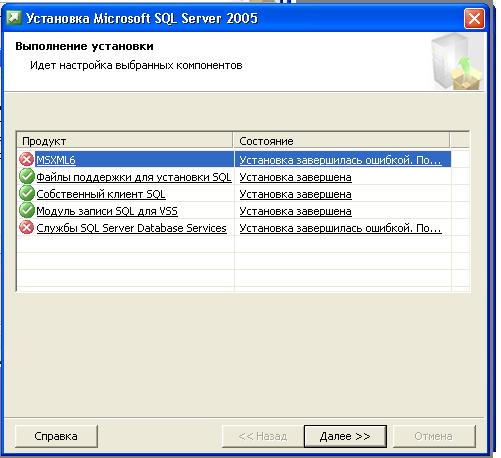
Task: Click the server box image in the header
Action: (457, 62)
